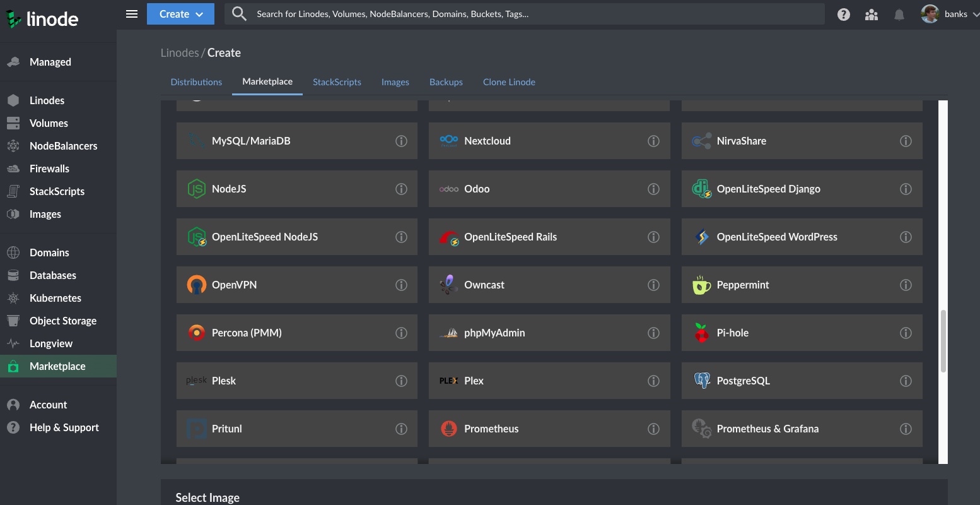
Task: Show info for NirvaShare app
Action: (x=906, y=141)
